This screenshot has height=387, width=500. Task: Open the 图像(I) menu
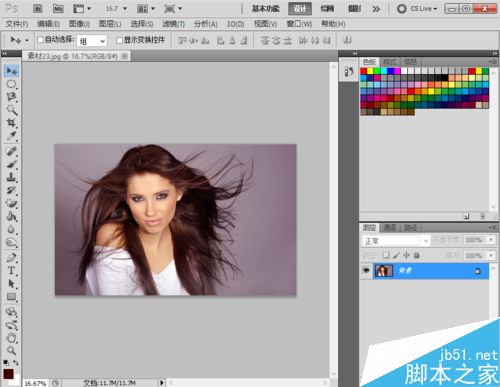pyautogui.click(x=79, y=24)
